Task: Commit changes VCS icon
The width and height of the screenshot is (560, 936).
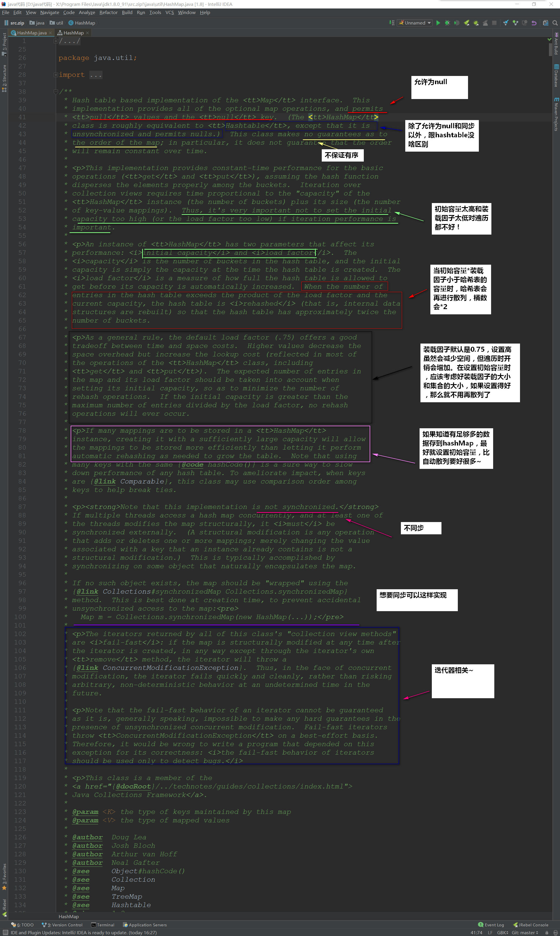Action: tap(515, 23)
